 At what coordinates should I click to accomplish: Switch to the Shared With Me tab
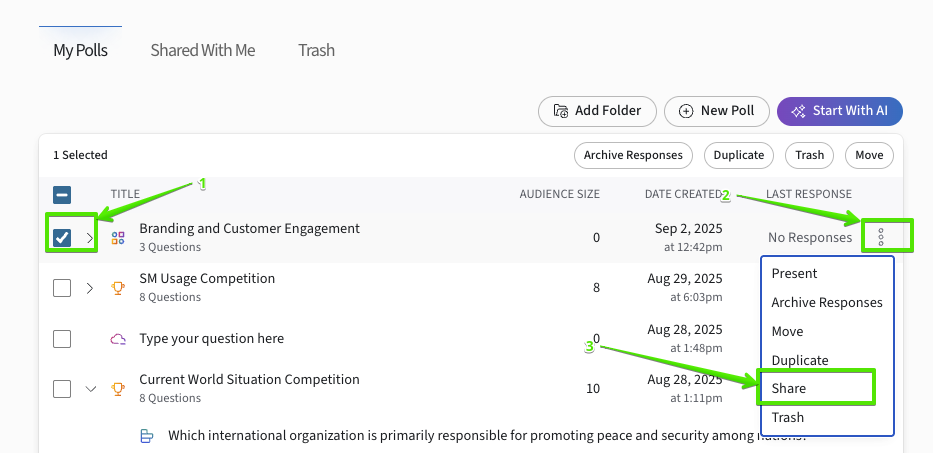pos(202,50)
